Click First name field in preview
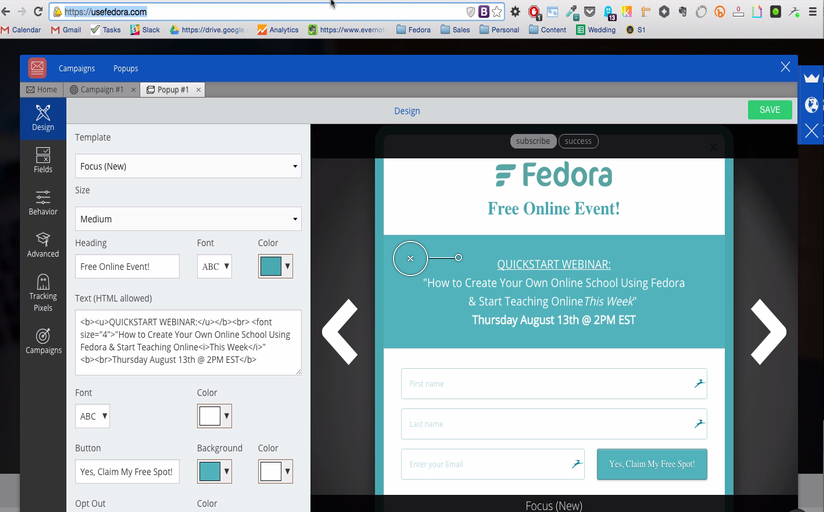824x512 pixels. click(x=554, y=384)
